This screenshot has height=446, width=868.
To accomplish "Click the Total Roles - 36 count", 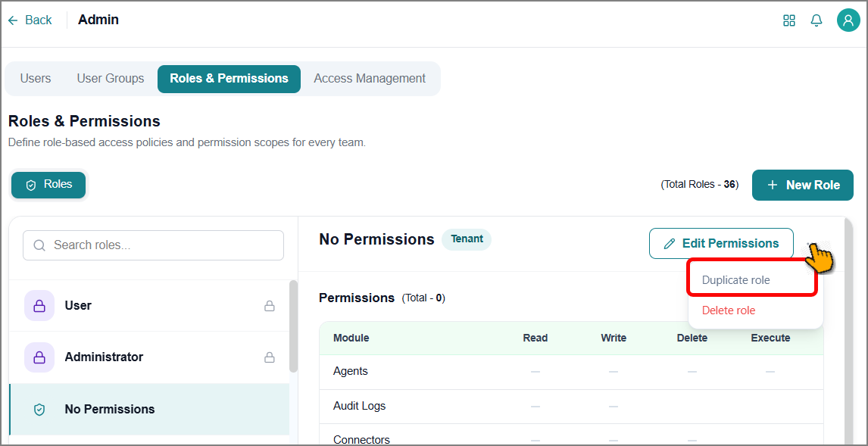I will tap(700, 185).
